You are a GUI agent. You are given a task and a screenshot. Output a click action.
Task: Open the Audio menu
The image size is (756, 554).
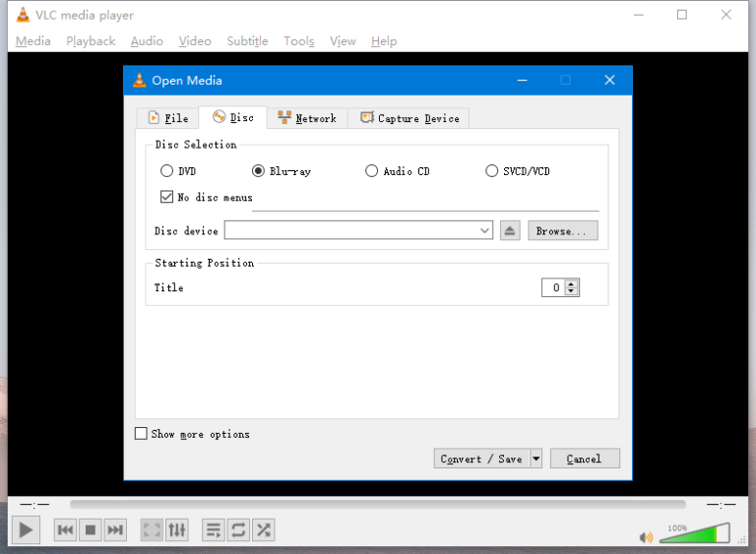coord(147,41)
